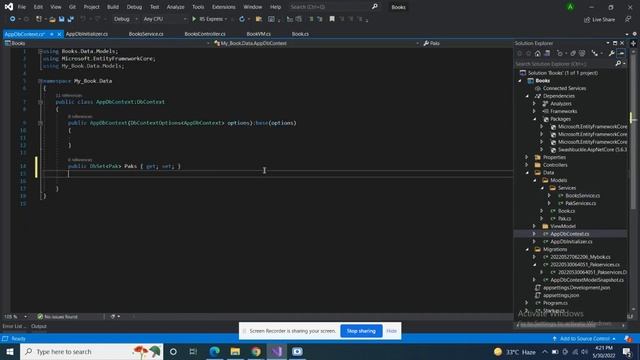Toggle Solution Explorer Preview Selected Items button
This screenshot has width=640, height=360.
click(x=621, y=53)
